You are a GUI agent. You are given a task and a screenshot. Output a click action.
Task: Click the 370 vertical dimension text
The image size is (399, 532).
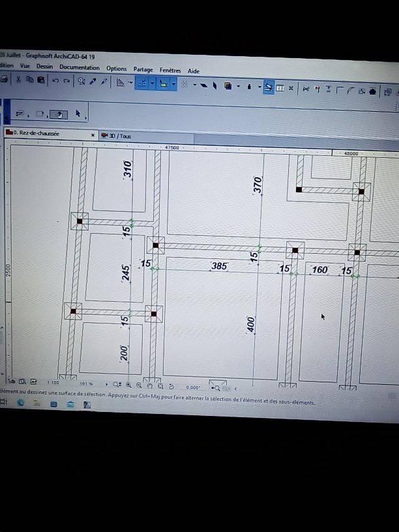258,185
